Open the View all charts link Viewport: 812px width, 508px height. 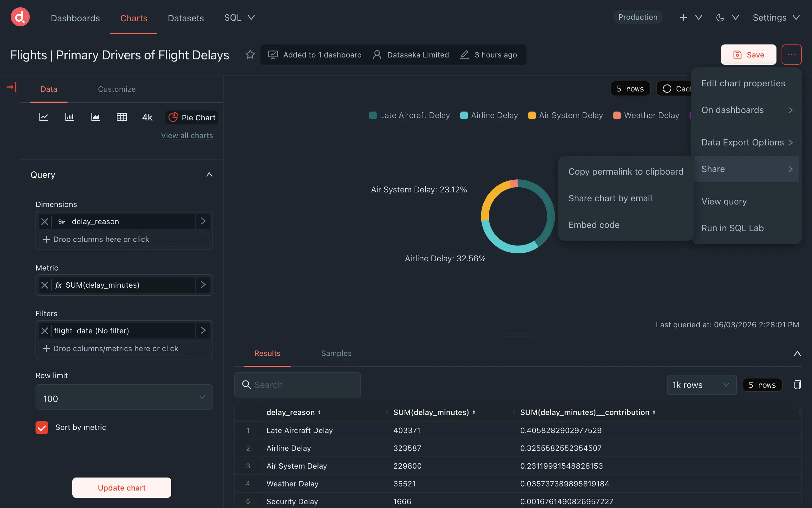click(187, 135)
